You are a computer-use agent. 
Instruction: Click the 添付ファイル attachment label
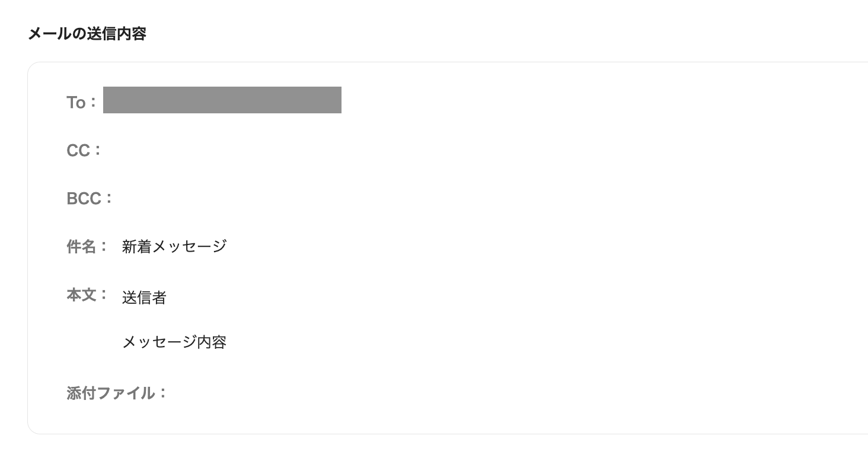point(117,393)
